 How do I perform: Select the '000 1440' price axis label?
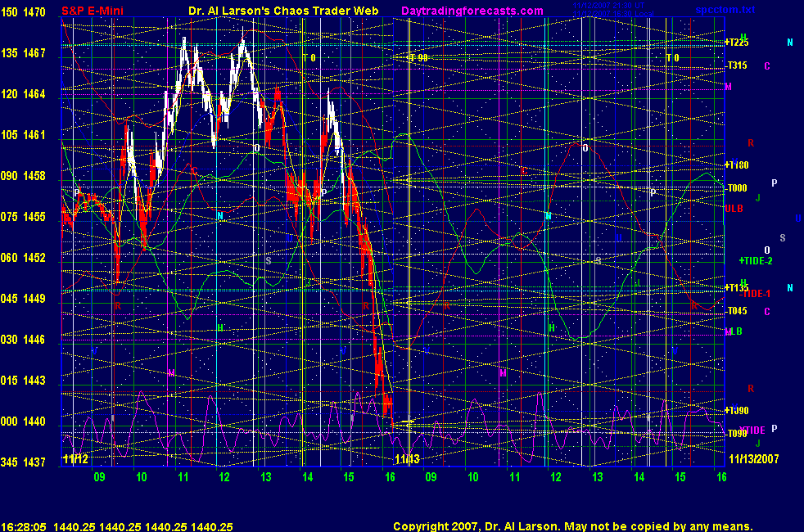(23, 422)
